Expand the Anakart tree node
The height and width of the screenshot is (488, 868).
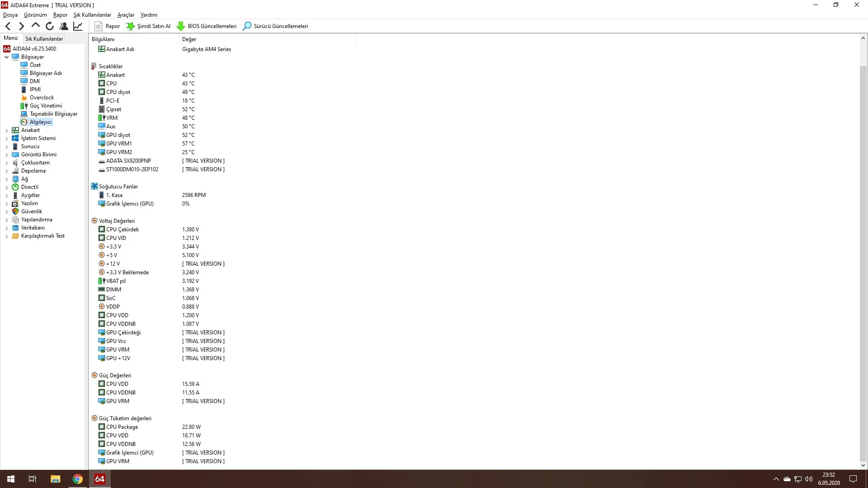tap(6, 131)
